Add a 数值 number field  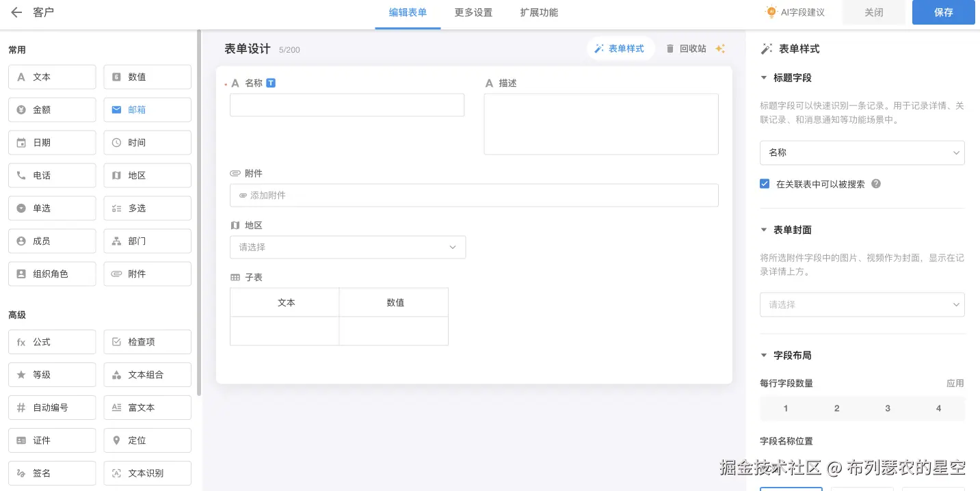click(147, 77)
